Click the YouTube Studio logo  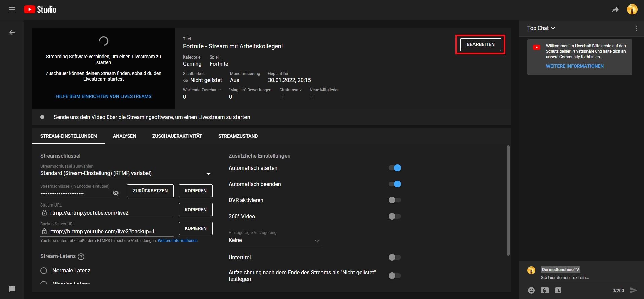point(40,9)
